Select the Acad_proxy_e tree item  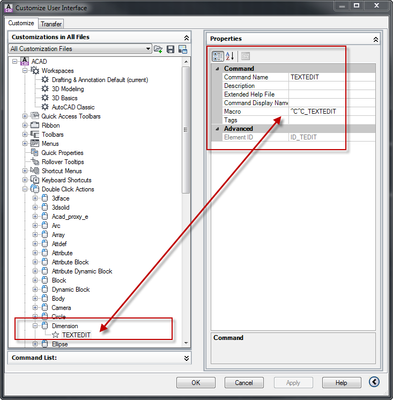pos(70,216)
